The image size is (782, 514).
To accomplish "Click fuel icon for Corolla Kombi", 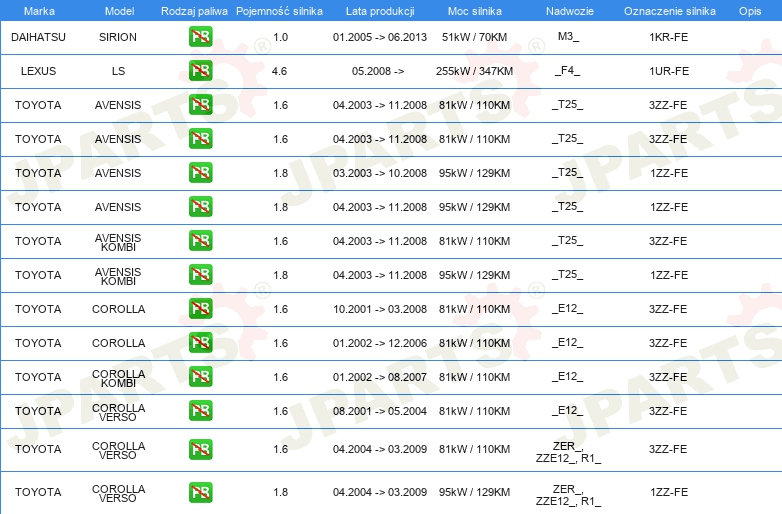I will pos(200,376).
